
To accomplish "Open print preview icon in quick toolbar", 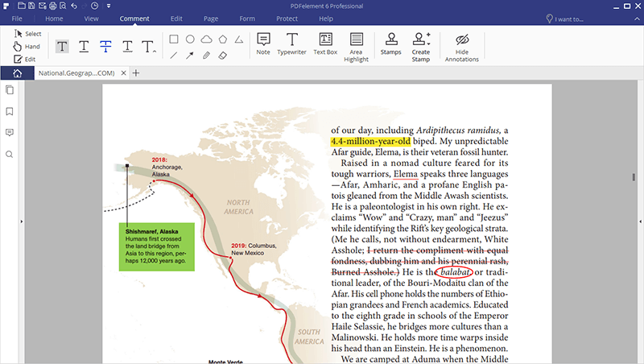I will point(63,6).
